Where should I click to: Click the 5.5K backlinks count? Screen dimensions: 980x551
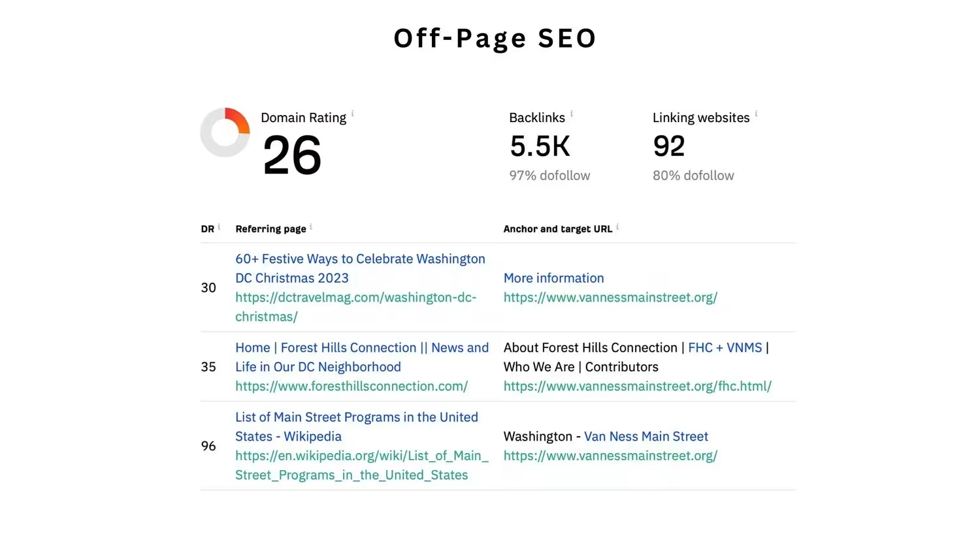540,146
